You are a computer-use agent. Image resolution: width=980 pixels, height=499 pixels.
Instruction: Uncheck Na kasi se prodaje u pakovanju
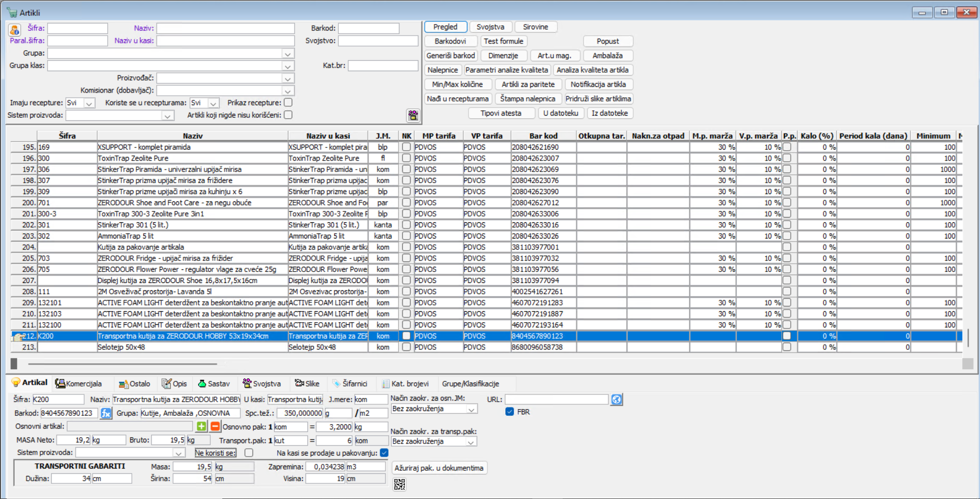click(x=384, y=452)
